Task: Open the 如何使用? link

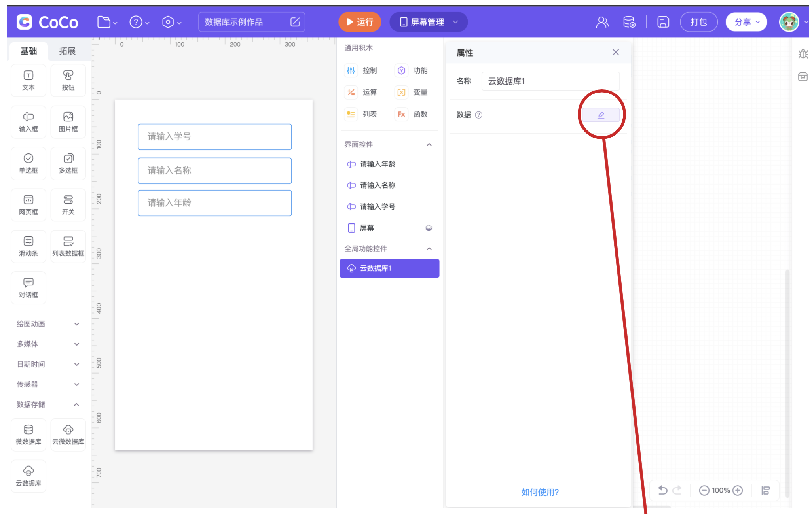Action: pos(540,492)
